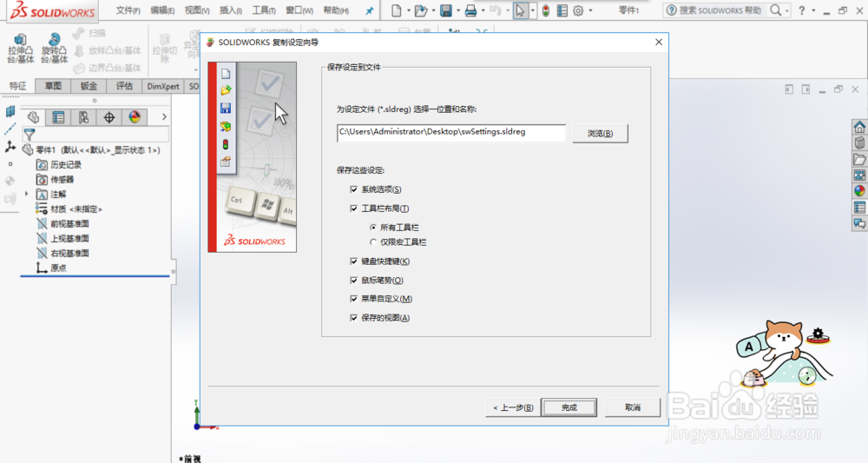The image size is (868, 463).
Task: Open File Explorer task pane folder icon
Action: point(859,160)
